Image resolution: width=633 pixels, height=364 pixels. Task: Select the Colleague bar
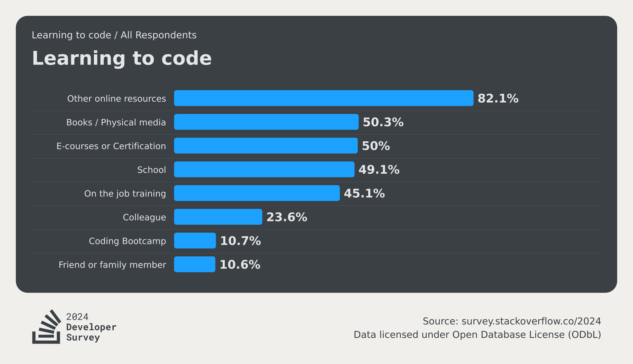pos(218,217)
